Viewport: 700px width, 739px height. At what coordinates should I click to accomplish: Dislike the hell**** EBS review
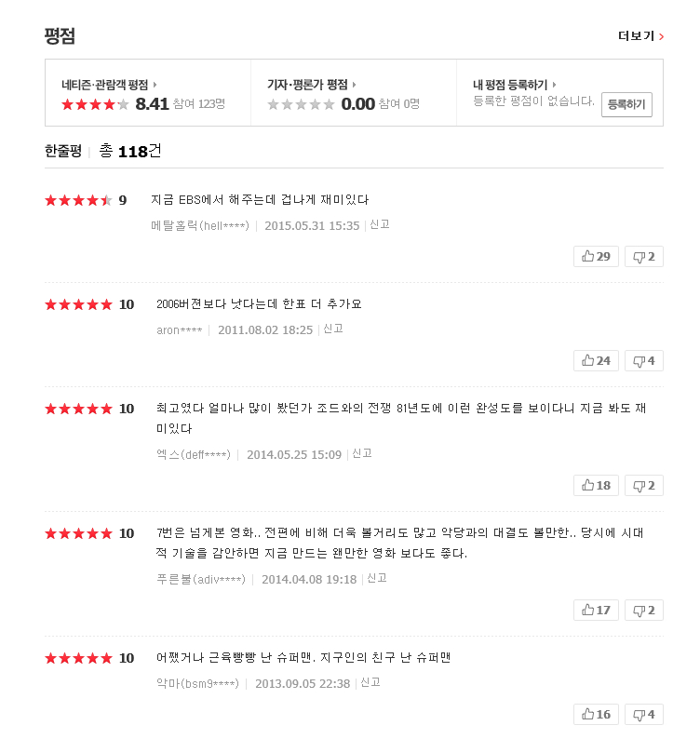tap(644, 256)
